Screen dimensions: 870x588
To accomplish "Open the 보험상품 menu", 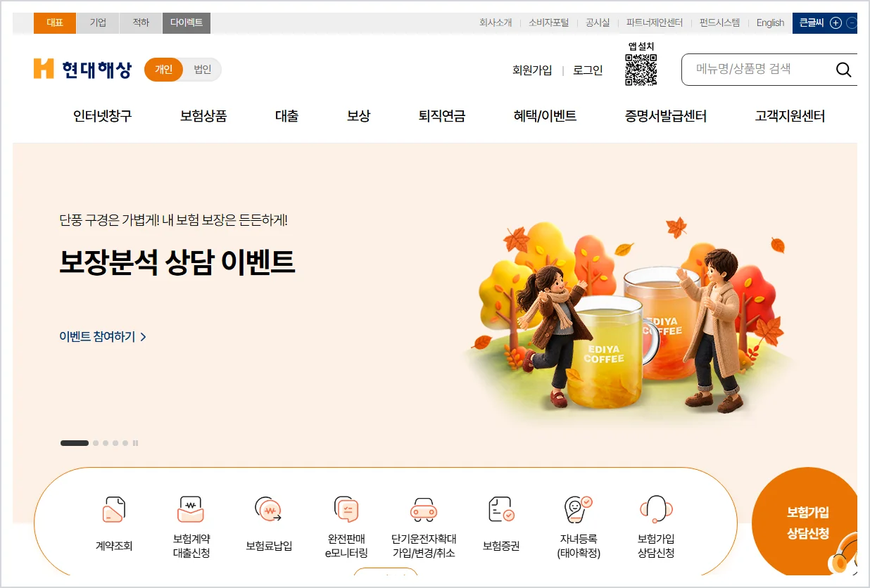I will pos(203,116).
